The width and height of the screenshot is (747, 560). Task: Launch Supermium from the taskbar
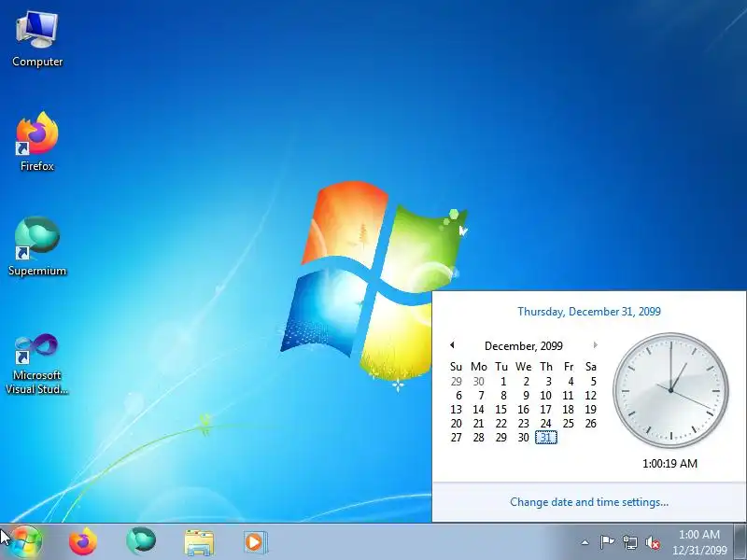pos(141,541)
